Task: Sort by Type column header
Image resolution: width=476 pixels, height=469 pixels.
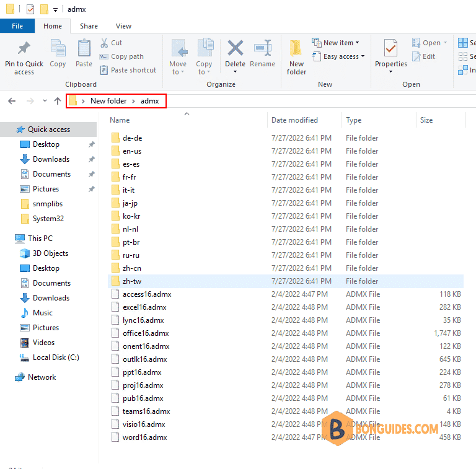Action: (x=379, y=120)
